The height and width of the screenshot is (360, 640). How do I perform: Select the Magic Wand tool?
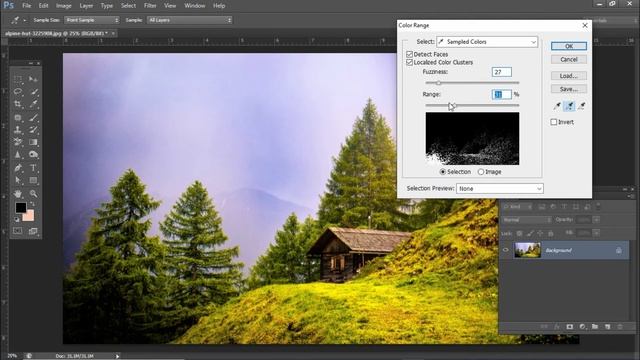(x=33, y=91)
